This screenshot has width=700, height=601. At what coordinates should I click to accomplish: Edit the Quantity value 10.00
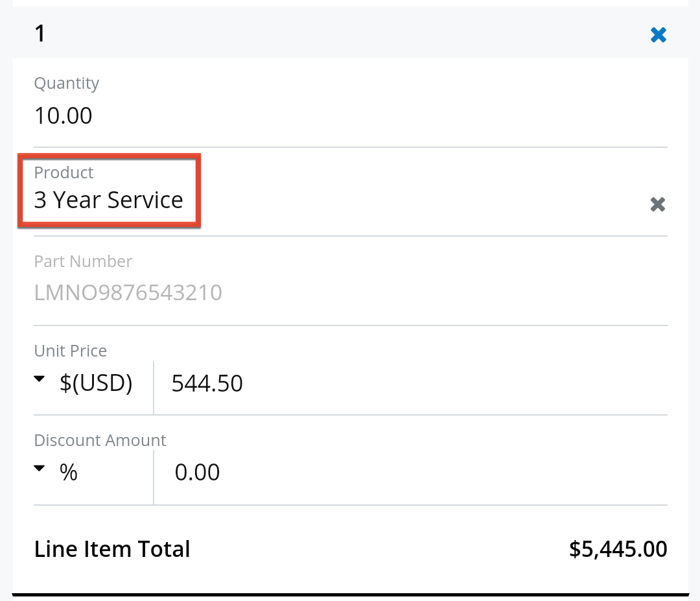64,116
